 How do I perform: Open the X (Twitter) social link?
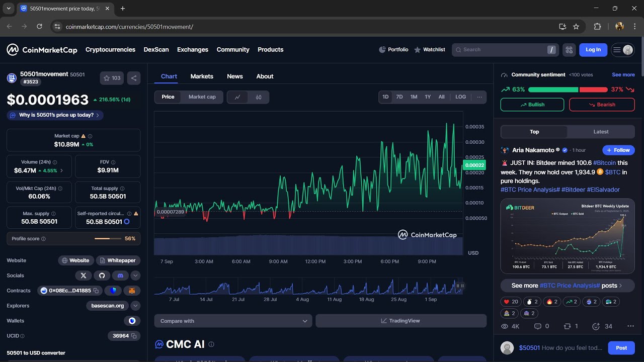[84, 276]
